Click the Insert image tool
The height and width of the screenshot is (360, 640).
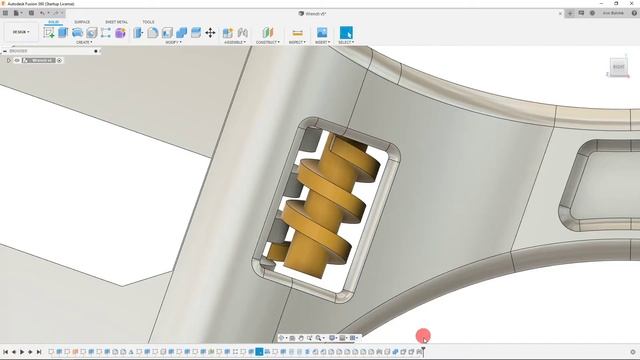tap(322, 33)
